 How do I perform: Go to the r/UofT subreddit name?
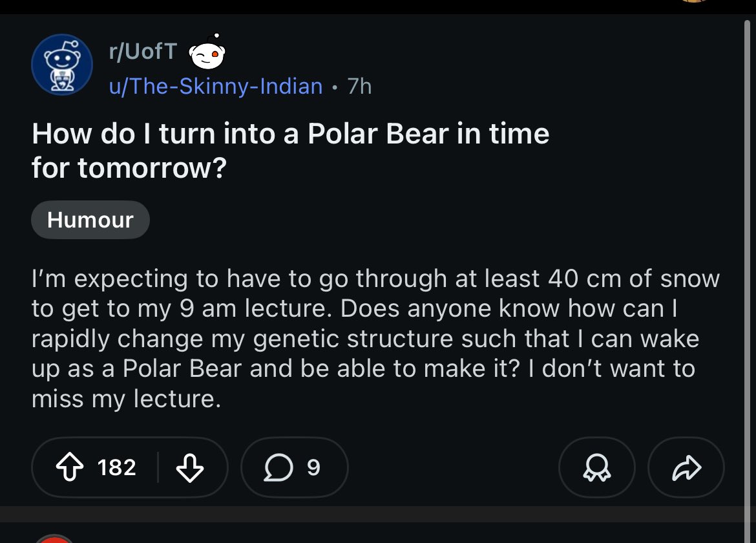click(x=143, y=52)
